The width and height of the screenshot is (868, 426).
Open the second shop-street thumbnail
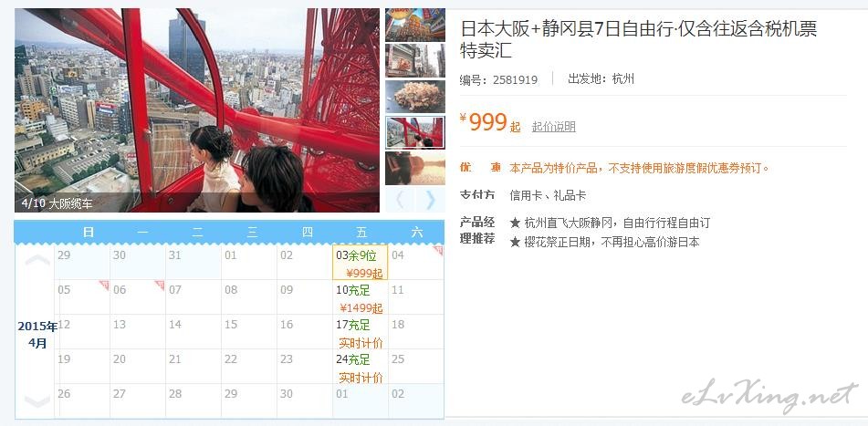click(415, 60)
